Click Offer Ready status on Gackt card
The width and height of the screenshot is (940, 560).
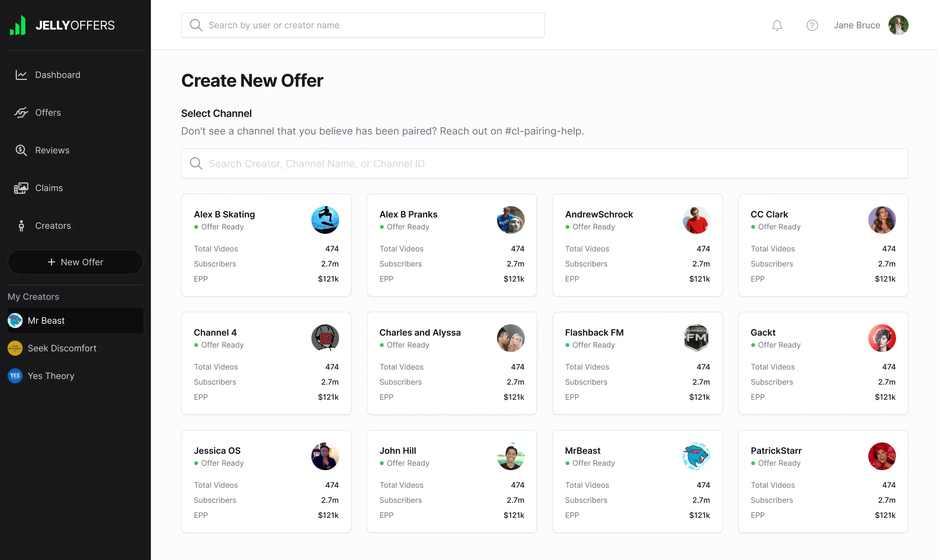[775, 345]
